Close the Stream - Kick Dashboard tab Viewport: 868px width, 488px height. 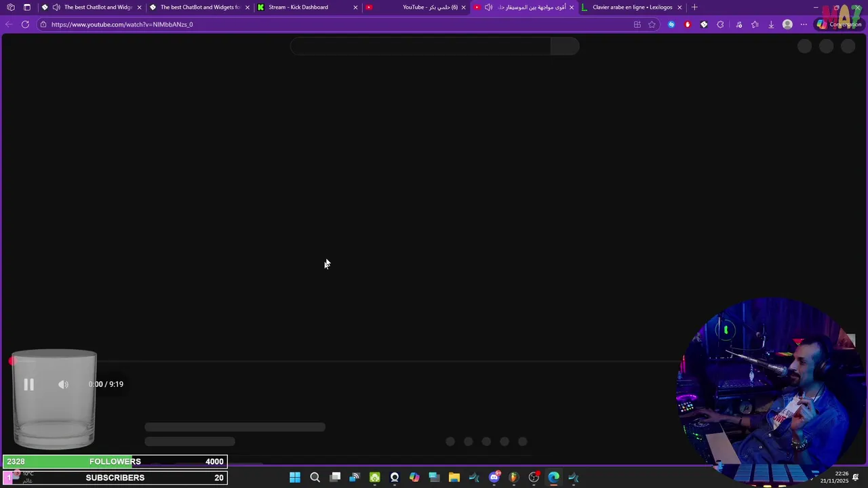pos(355,7)
